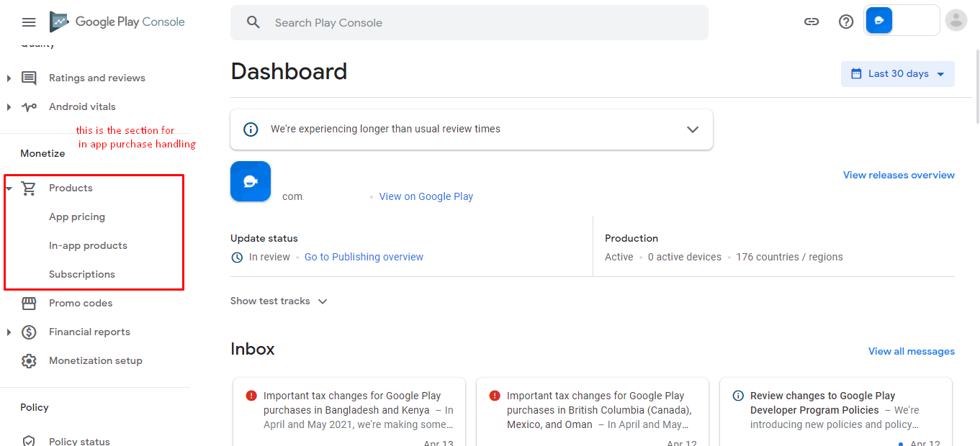Click View releases overview link
Screen dimensions: 980x446
(899, 176)
